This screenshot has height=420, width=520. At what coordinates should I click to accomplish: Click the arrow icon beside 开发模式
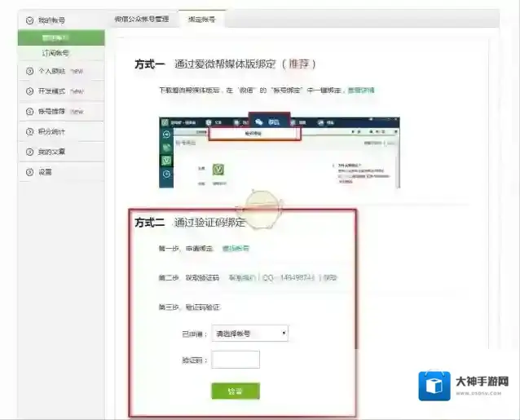click(x=30, y=91)
